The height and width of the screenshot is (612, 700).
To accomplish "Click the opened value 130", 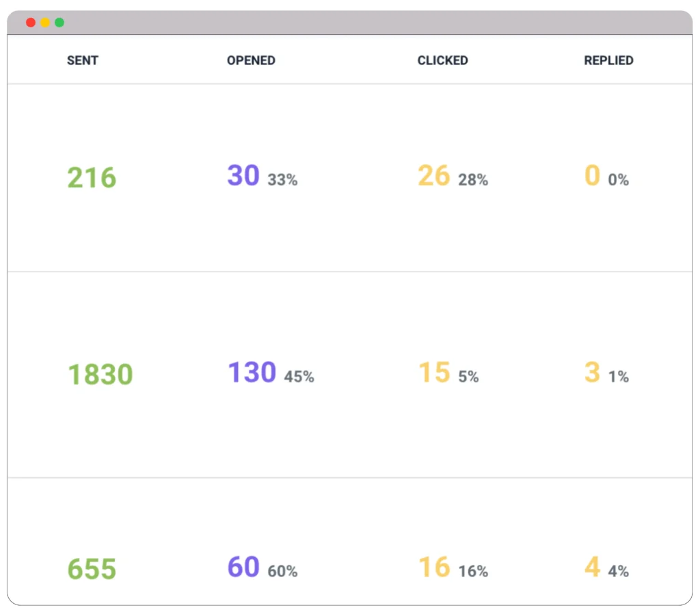I will point(252,371).
